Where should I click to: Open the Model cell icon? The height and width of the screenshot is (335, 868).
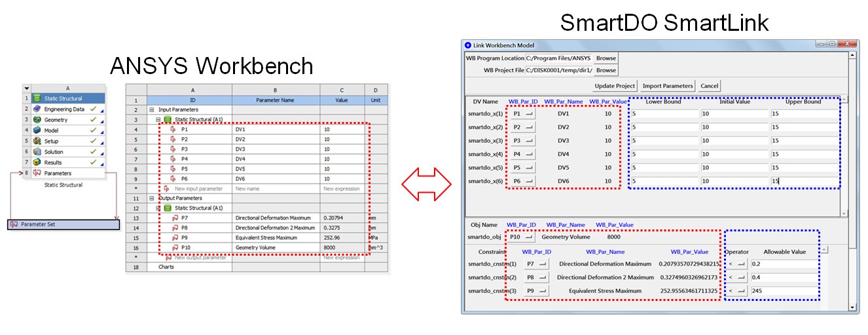(x=37, y=130)
